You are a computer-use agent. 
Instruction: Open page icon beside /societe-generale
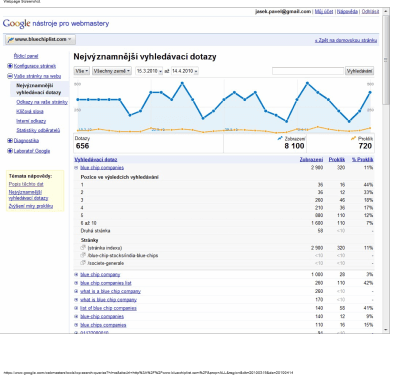(x=83, y=263)
